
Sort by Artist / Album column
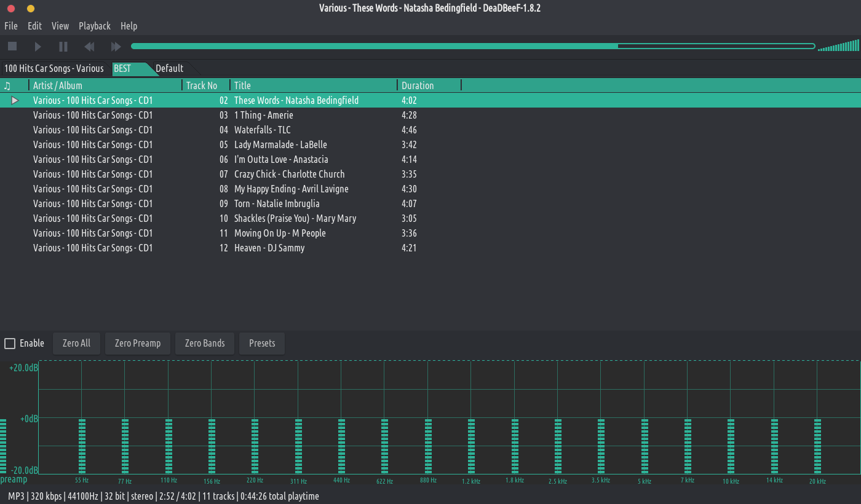[x=105, y=85]
